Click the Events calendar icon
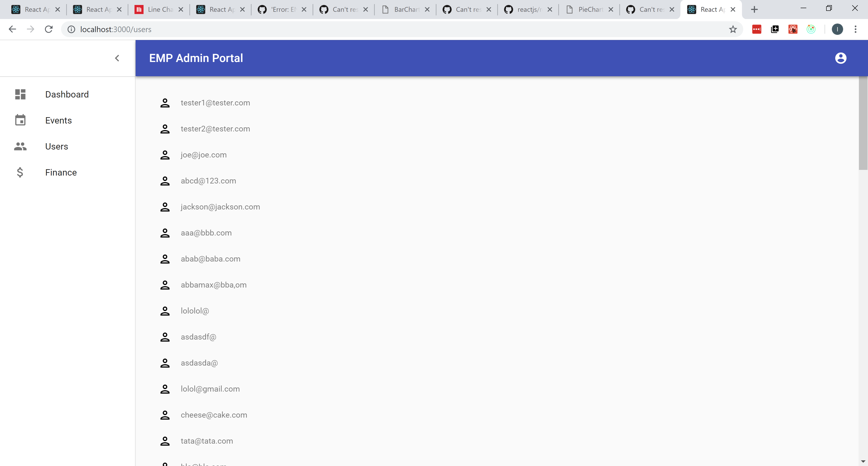 20,120
